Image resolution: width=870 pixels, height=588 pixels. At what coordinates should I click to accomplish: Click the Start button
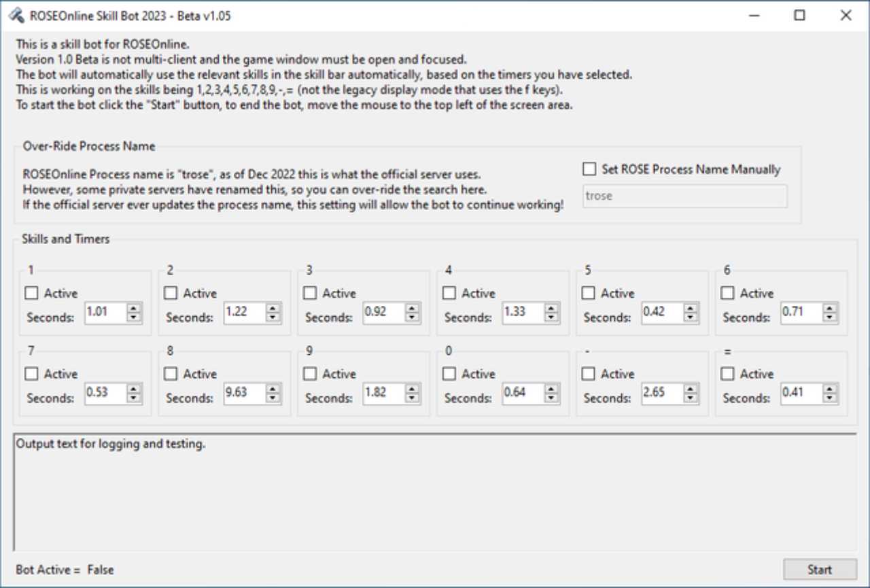pyautogui.click(x=820, y=570)
